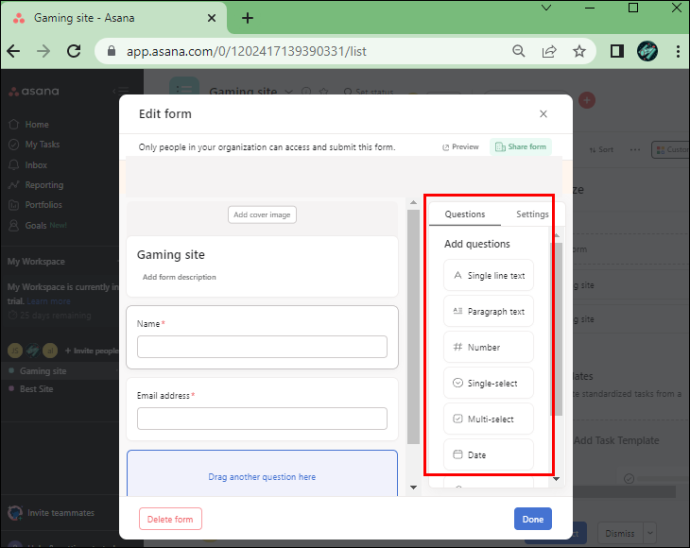Click the Single line text icon

pos(458,276)
